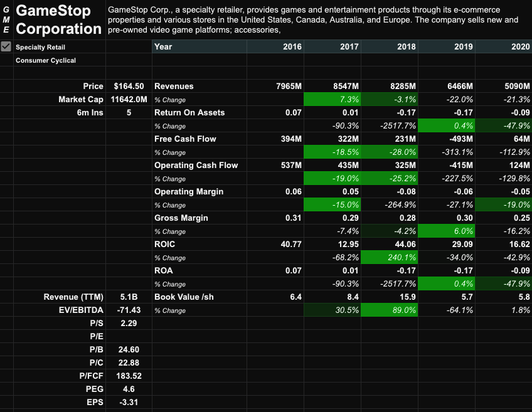Image resolution: width=532 pixels, height=412 pixels.
Task: Click the ROIC row label
Action: point(199,244)
